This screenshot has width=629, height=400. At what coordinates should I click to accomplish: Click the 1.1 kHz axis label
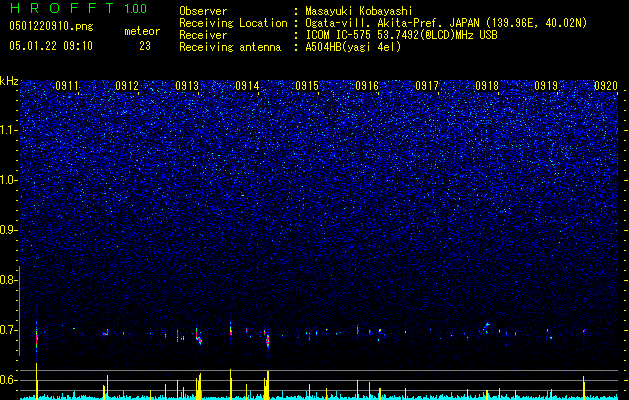pos(9,130)
